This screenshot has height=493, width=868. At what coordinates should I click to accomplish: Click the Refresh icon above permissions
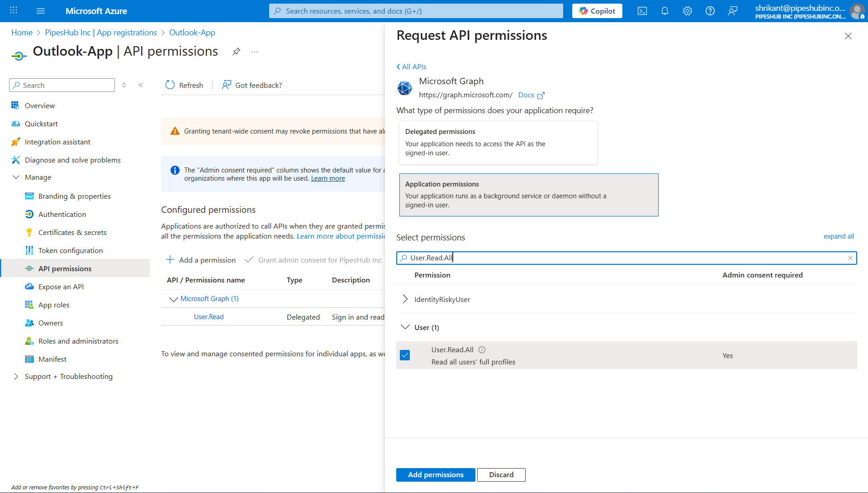pyautogui.click(x=170, y=85)
